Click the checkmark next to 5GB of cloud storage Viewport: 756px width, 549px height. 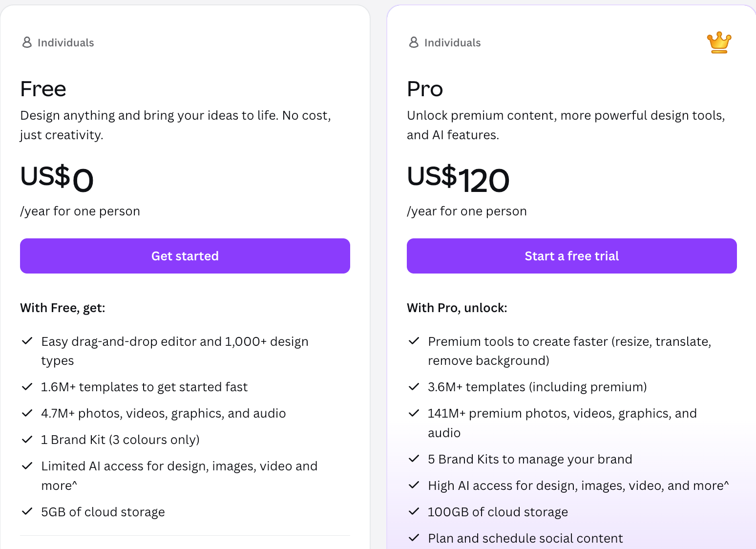tap(27, 511)
